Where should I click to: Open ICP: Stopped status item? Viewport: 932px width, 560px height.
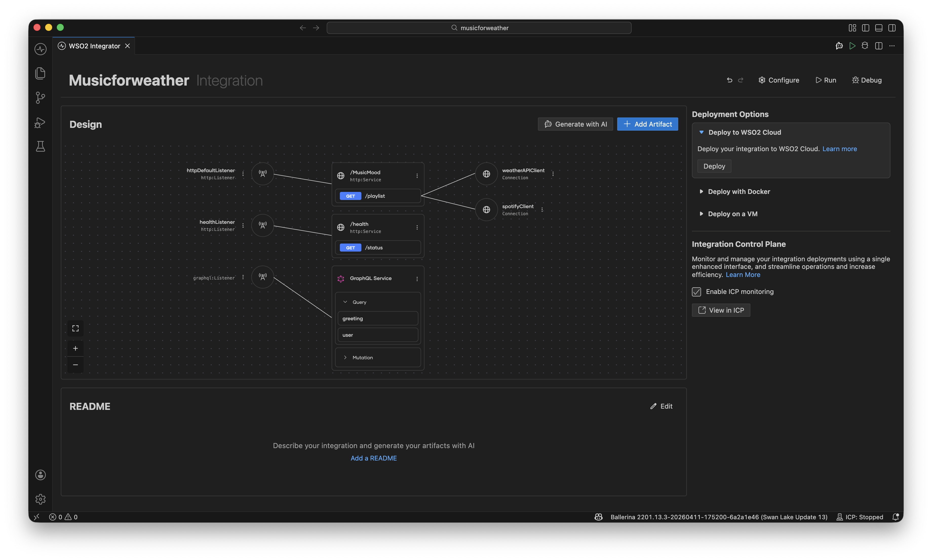[860, 517]
